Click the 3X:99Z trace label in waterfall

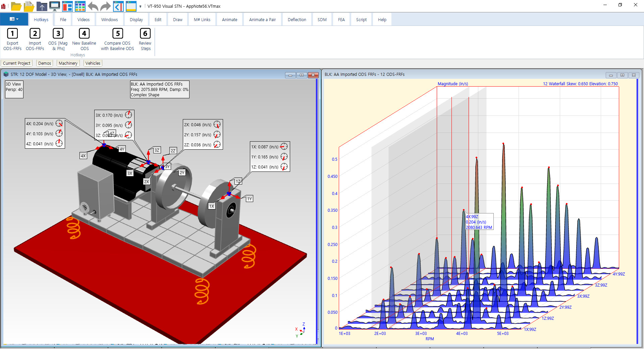[583, 296]
